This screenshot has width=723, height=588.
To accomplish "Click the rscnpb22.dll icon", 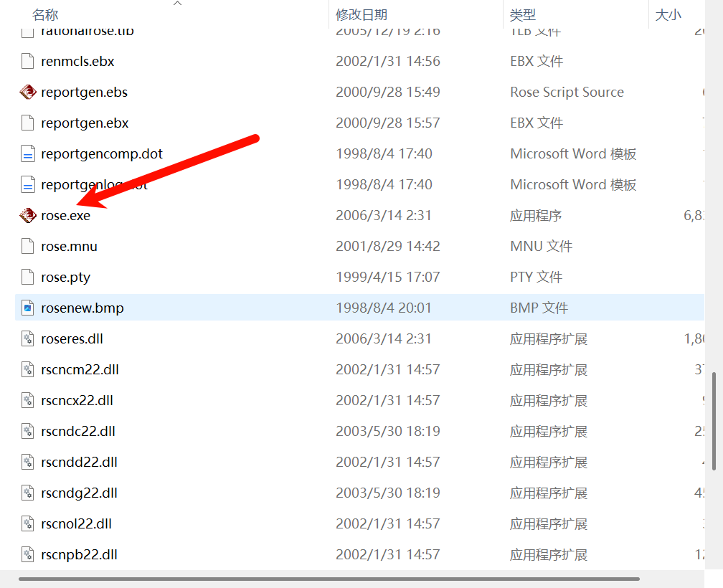I will click(x=28, y=555).
